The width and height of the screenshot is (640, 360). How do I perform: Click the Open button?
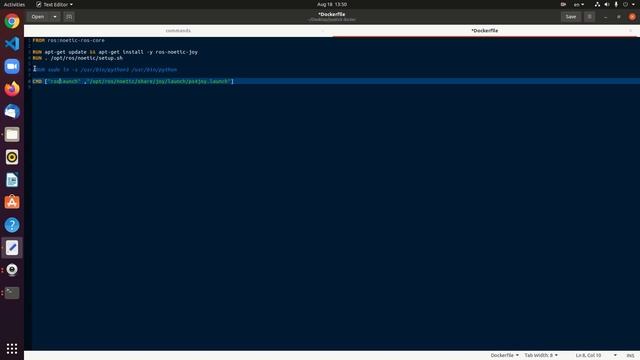click(x=38, y=17)
